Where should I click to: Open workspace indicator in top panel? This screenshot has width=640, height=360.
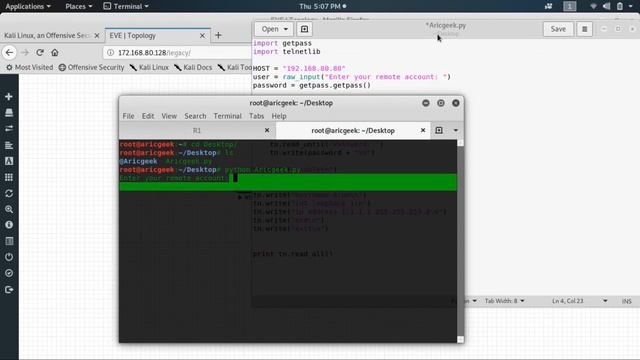point(570,6)
